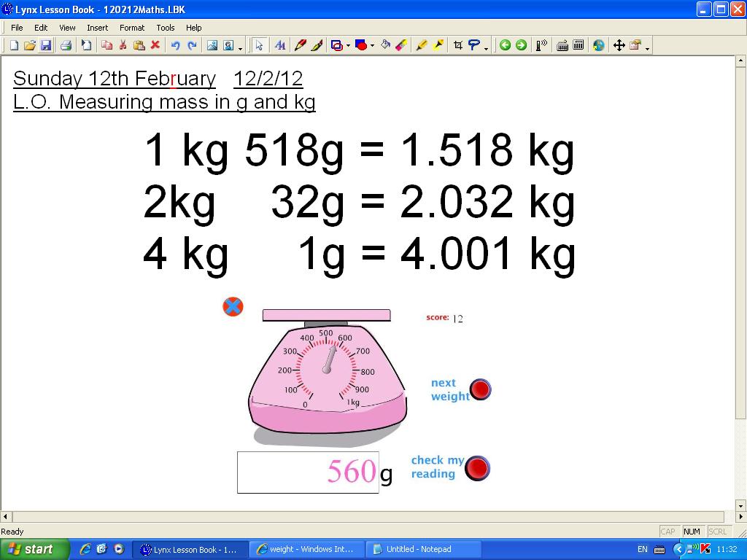
Task: Click the Lynx Lesson Book taskbar item
Action: pos(190,550)
